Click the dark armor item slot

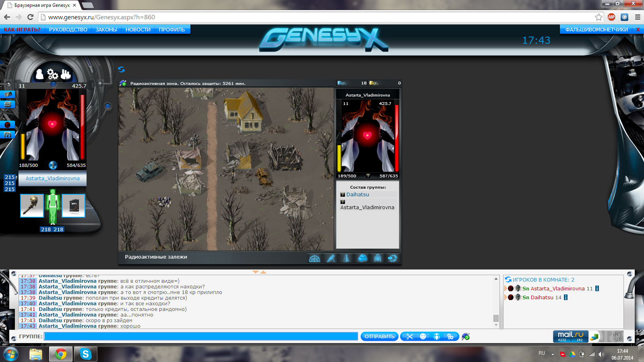[x=73, y=206]
